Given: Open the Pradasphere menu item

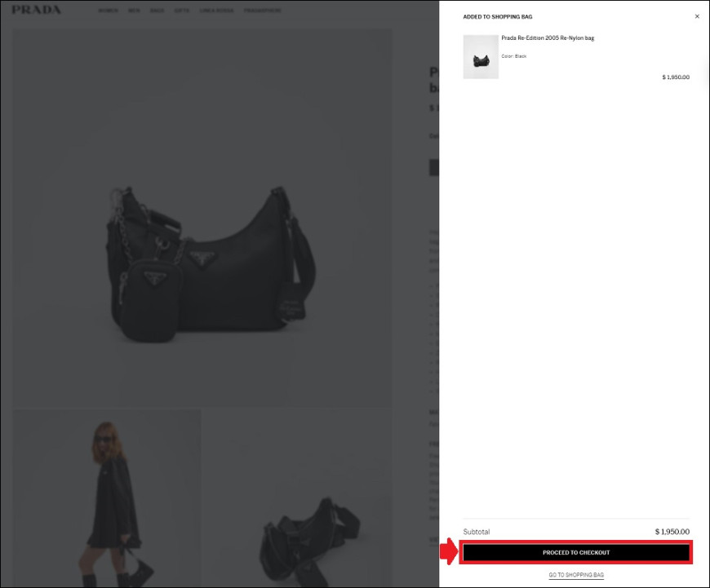Looking at the screenshot, I should tap(262, 11).
